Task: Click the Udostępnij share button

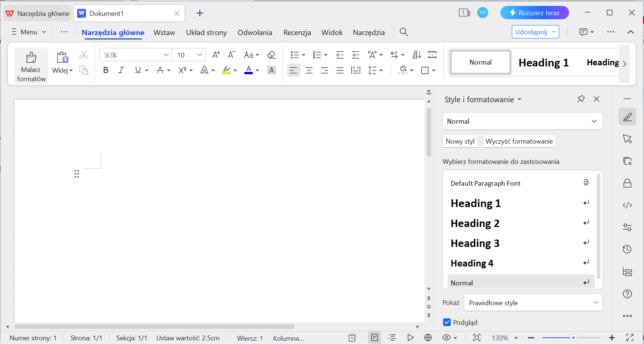Action: pos(535,32)
